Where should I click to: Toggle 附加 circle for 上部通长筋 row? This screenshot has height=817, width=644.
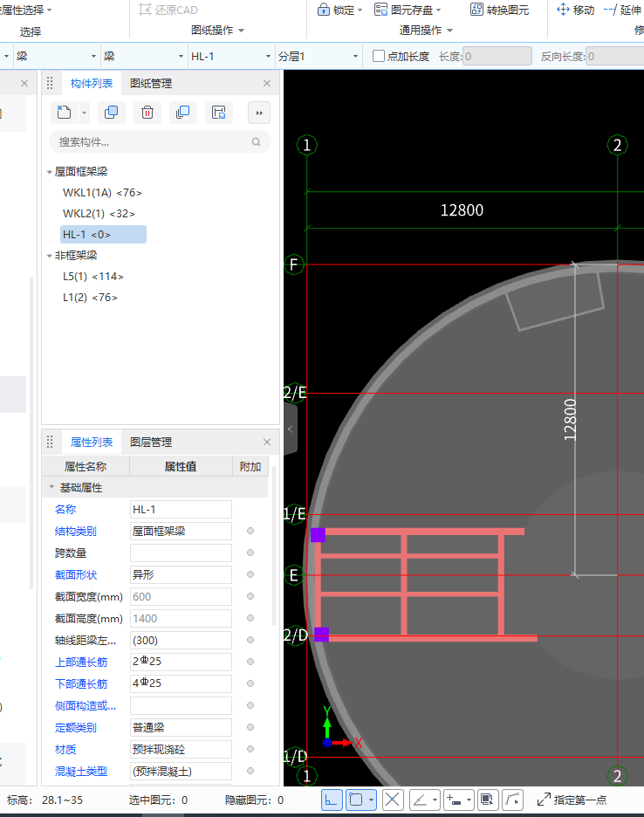pos(250,662)
